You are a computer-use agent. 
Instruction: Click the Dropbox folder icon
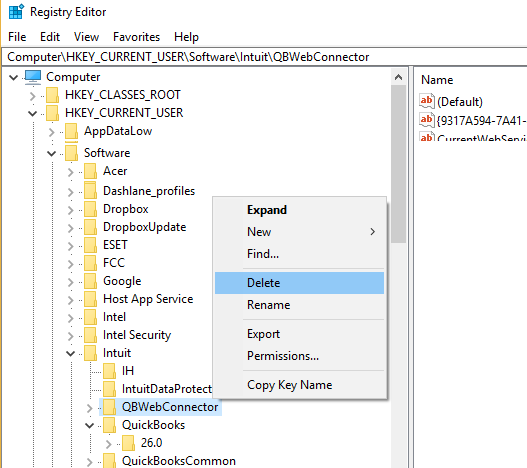pyautogui.click(x=90, y=209)
